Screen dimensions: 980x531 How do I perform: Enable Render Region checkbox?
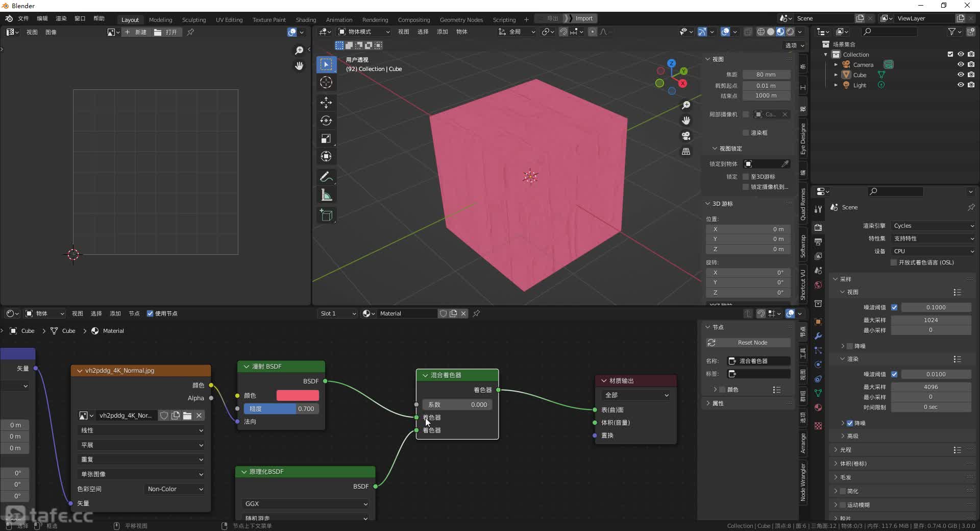pyautogui.click(x=746, y=133)
